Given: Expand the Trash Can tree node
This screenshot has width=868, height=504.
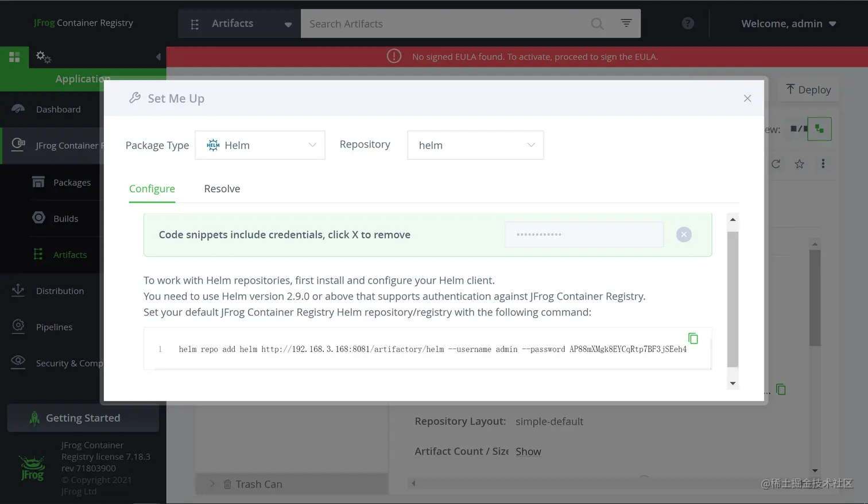Looking at the screenshot, I should click(x=212, y=484).
